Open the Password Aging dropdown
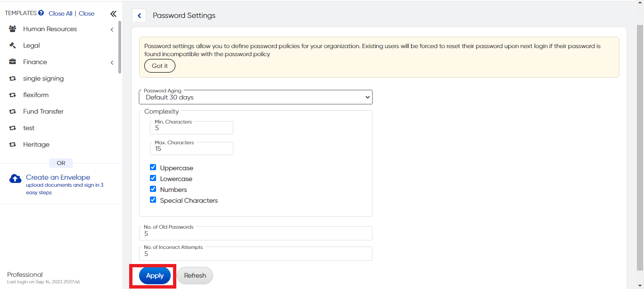Viewport: 644px width, 289px height. 256,97
